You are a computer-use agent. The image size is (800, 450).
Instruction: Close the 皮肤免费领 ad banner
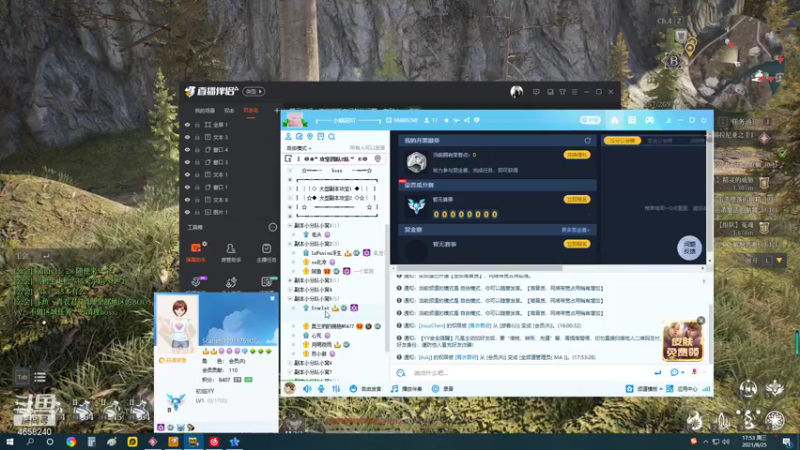click(x=701, y=320)
